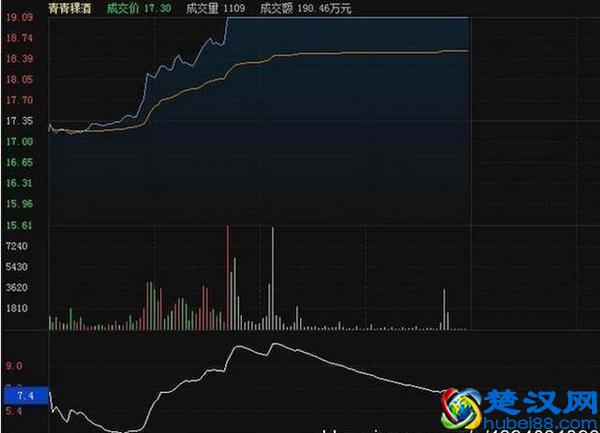Click the 15.61 price axis label
Viewport: 600px width, 433px height.
pos(19,225)
